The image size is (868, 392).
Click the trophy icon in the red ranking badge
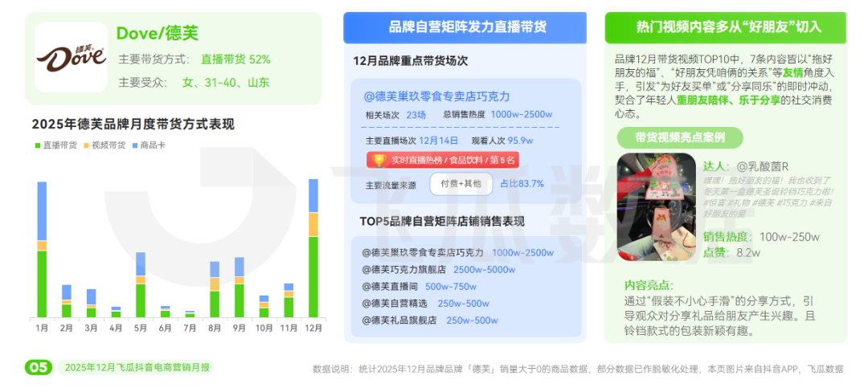[379, 161]
